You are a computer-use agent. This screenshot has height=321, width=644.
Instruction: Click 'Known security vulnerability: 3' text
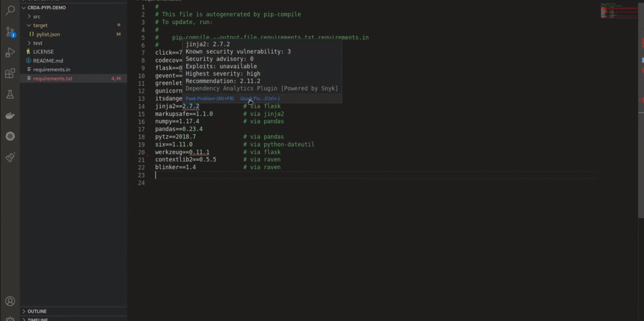coord(238,52)
